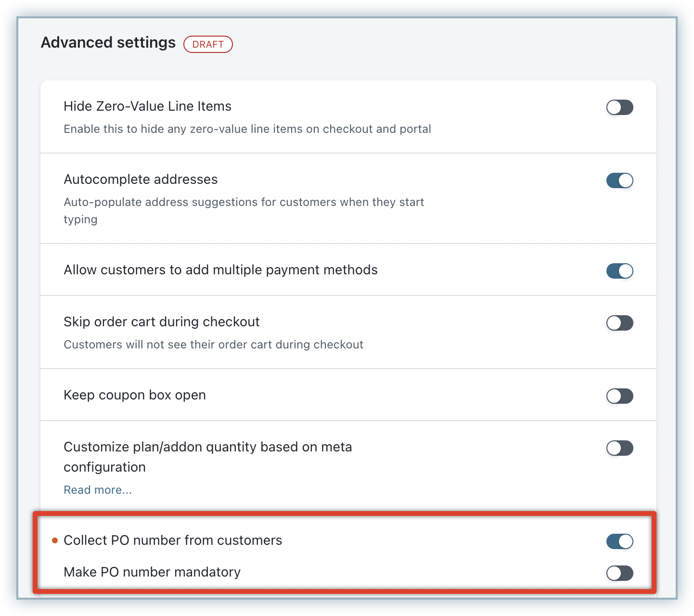694x616 pixels.
Task: Click the Advanced settings heading
Action: tap(108, 43)
